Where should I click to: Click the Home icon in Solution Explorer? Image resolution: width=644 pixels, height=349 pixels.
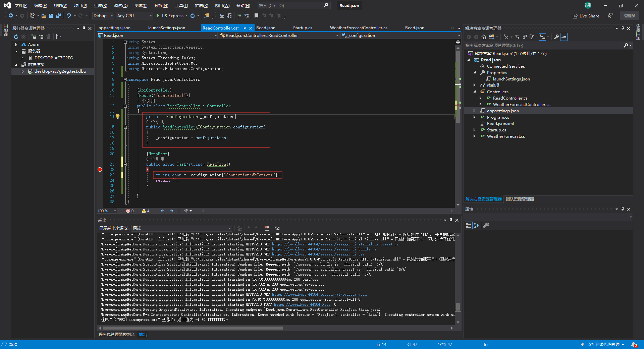[483, 37]
